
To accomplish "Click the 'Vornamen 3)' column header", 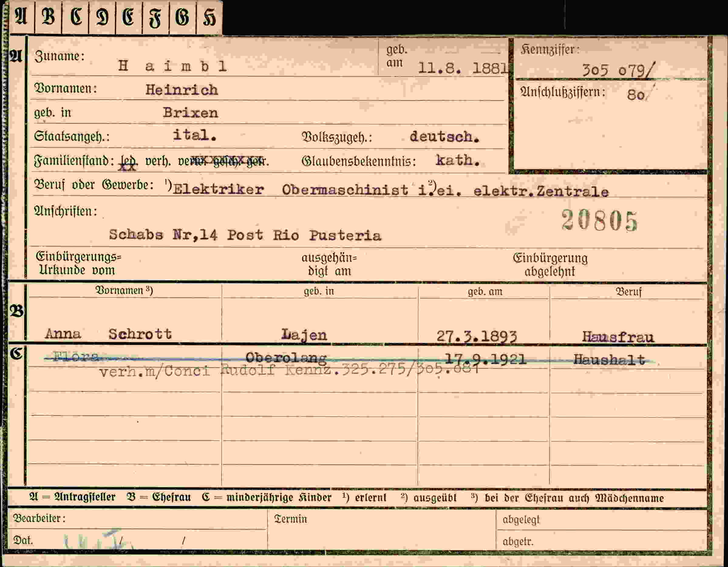I will pos(124,290).
